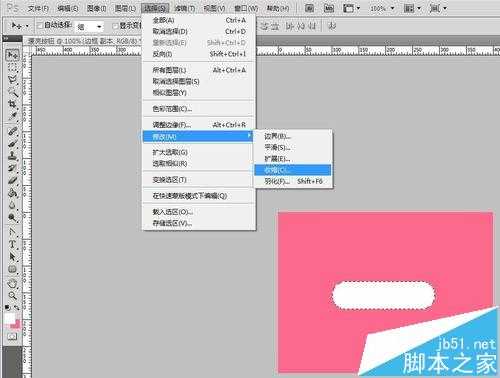Choose 边界(B)... in submenu
500x378 pixels.
(x=293, y=136)
